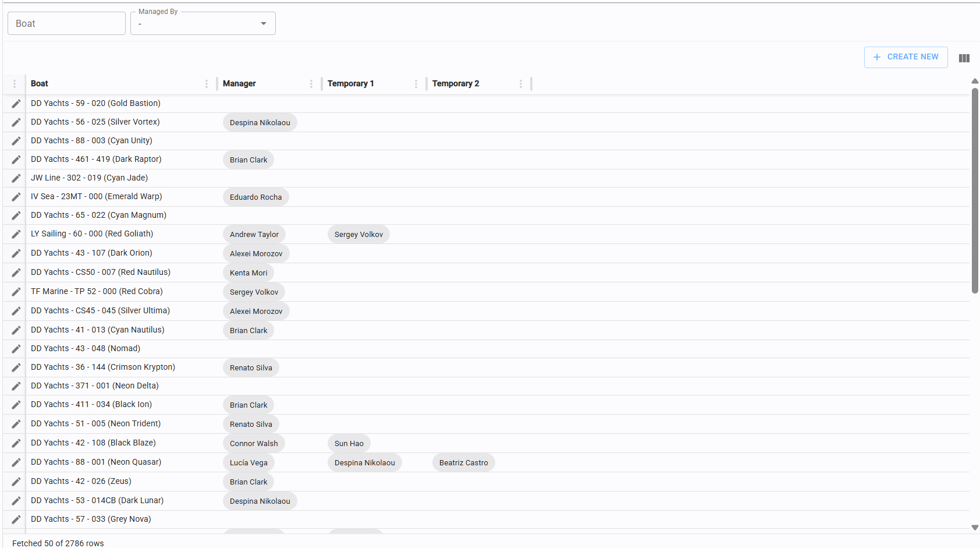Open Temporary 1 column menu dots

(416, 84)
